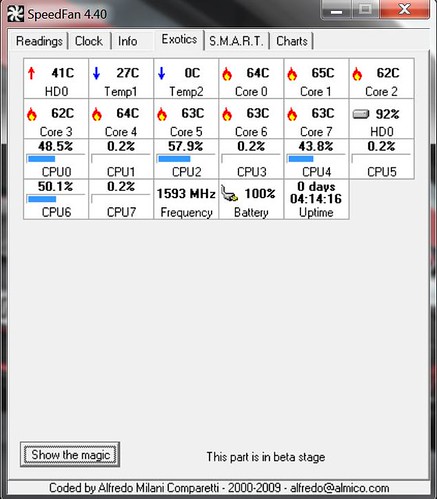Viewport: 437px width, 499px height.
Task: Click the 27C temperature value
Action: point(128,73)
